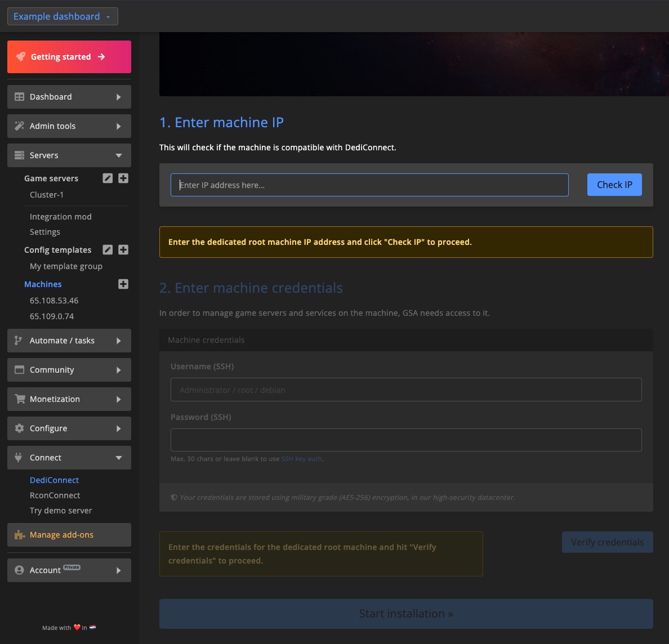
Task: Click the edit pencil icon beside Game servers
Action: (108, 178)
